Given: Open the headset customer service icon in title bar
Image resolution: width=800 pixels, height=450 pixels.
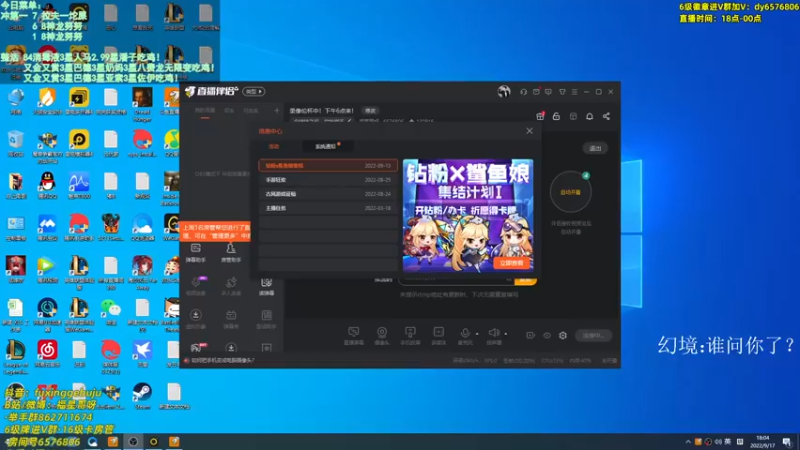Looking at the screenshot, I should tap(523, 92).
